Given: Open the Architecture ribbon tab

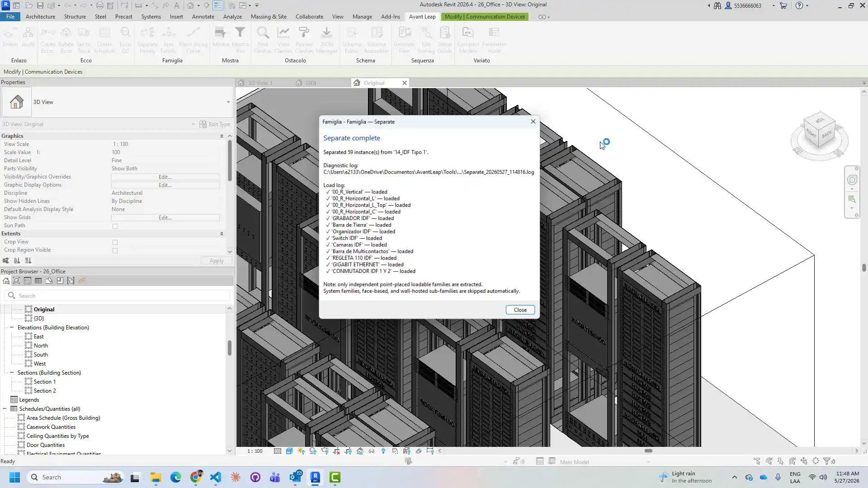Looking at the screenshot, I should click(x=40, y=17).
